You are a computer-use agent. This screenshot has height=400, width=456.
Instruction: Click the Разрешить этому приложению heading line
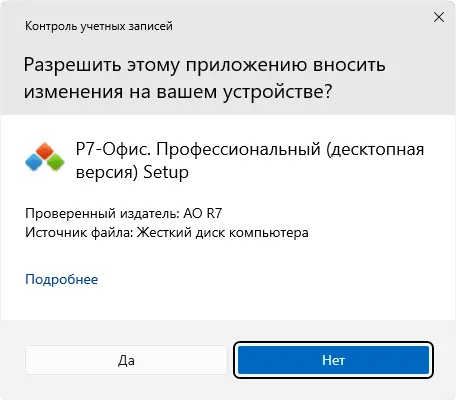[204, 65]
